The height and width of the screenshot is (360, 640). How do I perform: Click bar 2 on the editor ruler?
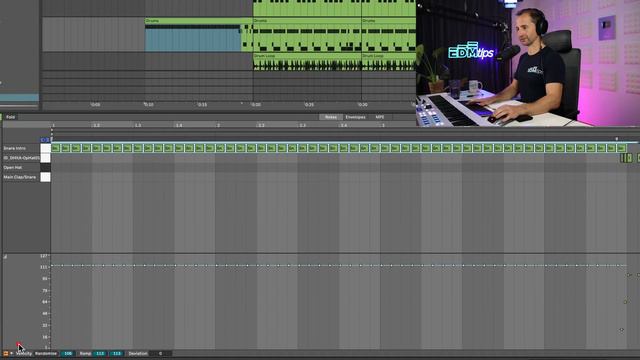[x=218, y=125]
